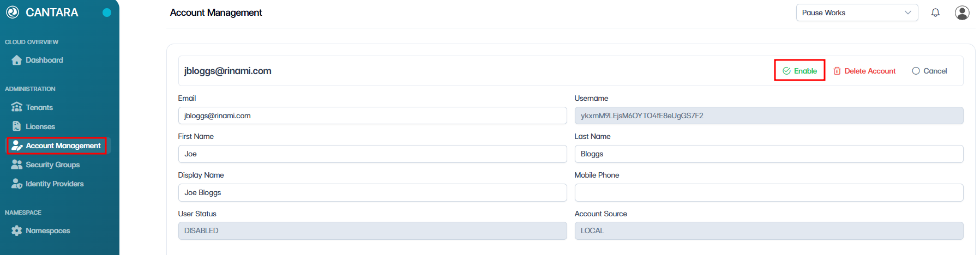
Task: Click the Account Management user-edit icon
Action: [17, 145]
